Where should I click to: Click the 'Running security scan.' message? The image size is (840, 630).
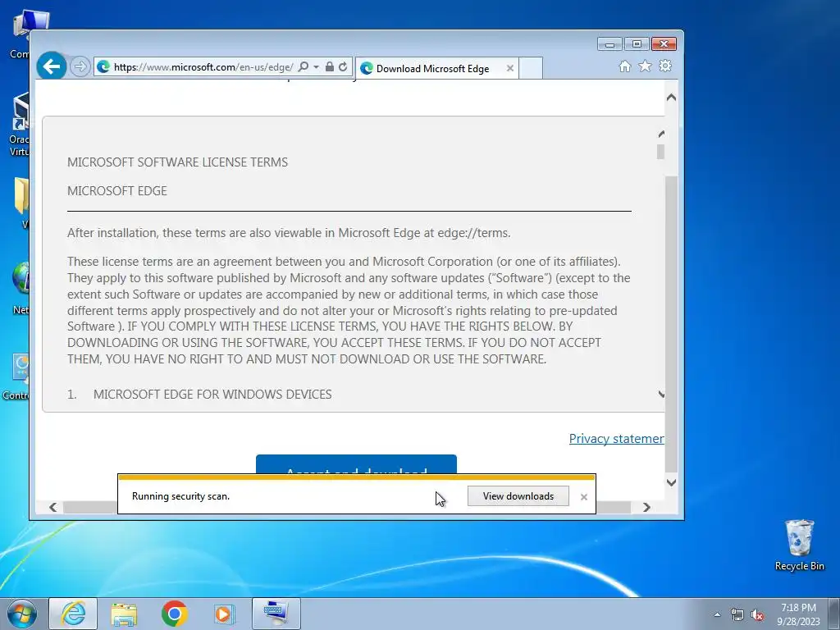[x=180, y=496]
